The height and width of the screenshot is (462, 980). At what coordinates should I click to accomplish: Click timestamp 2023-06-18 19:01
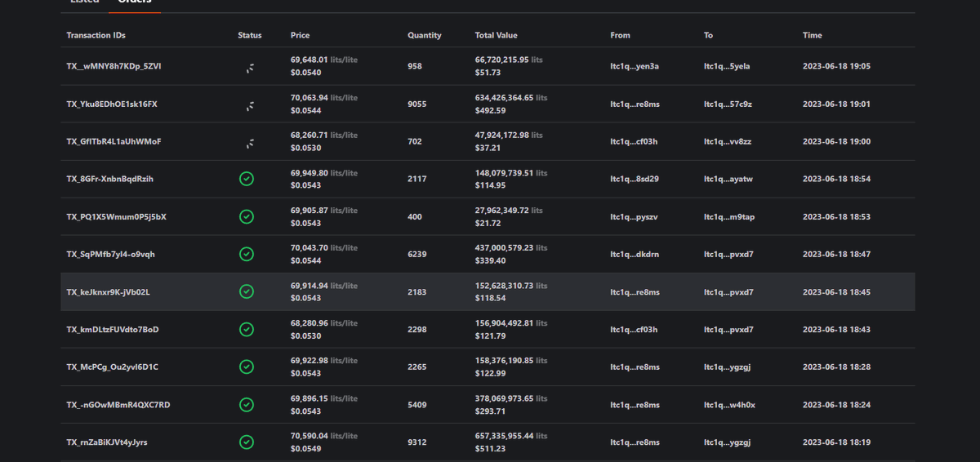837,104
